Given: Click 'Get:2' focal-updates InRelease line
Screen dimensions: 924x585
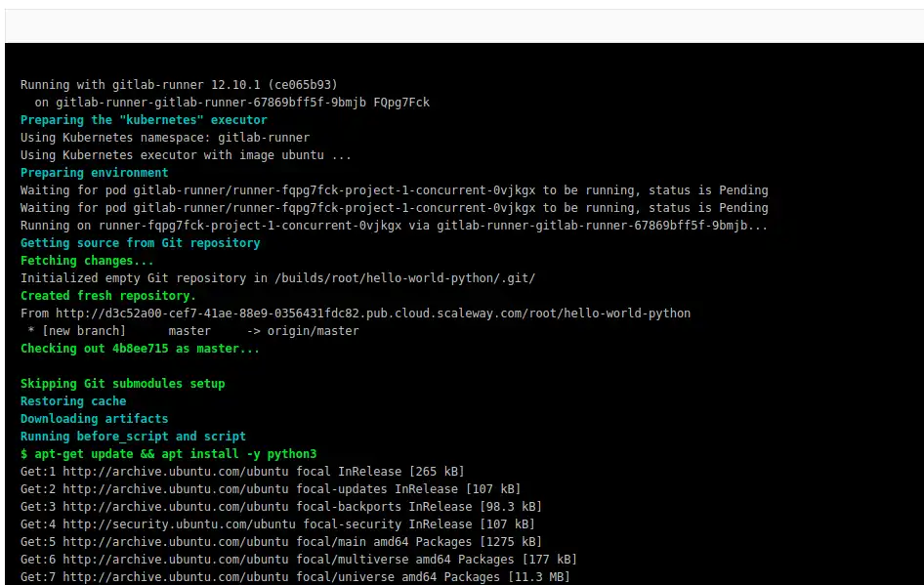Looking at the screenshot, I should click(x=271, y=489).
